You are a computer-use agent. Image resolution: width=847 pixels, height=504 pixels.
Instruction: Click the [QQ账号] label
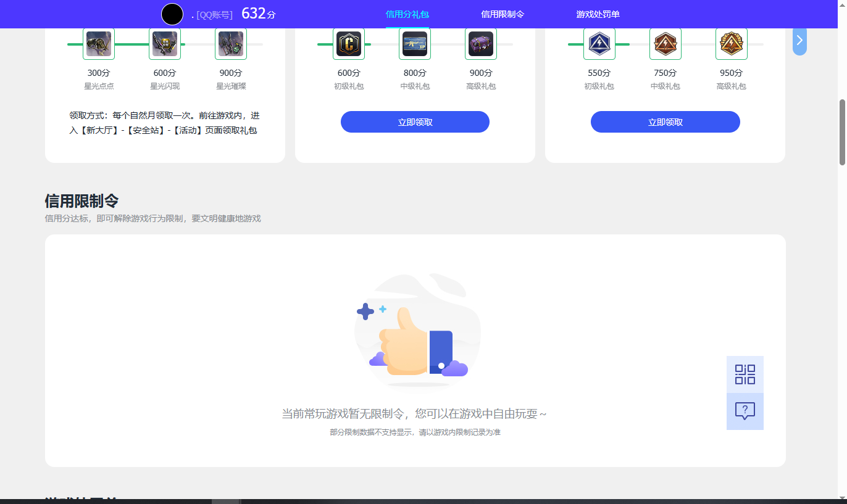pyautogui.click(x=214, y=15)
